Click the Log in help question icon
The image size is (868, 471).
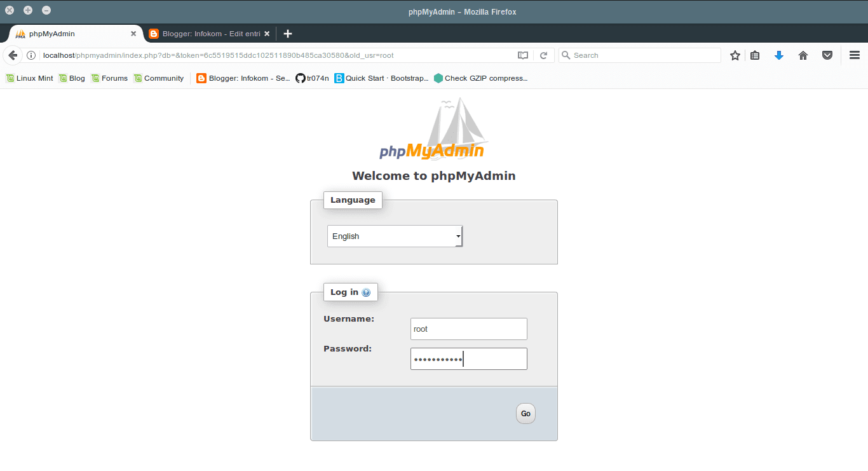click(x=366, y=292)
